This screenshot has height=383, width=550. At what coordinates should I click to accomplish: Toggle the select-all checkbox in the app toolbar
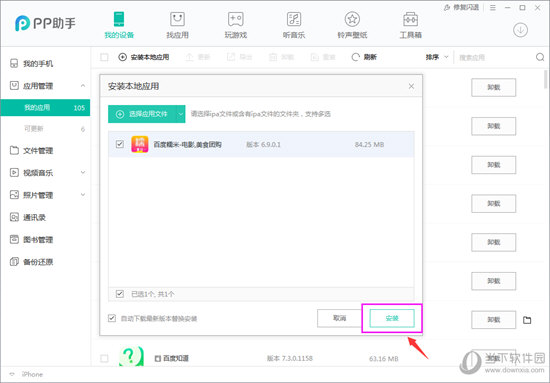[104, 57]
